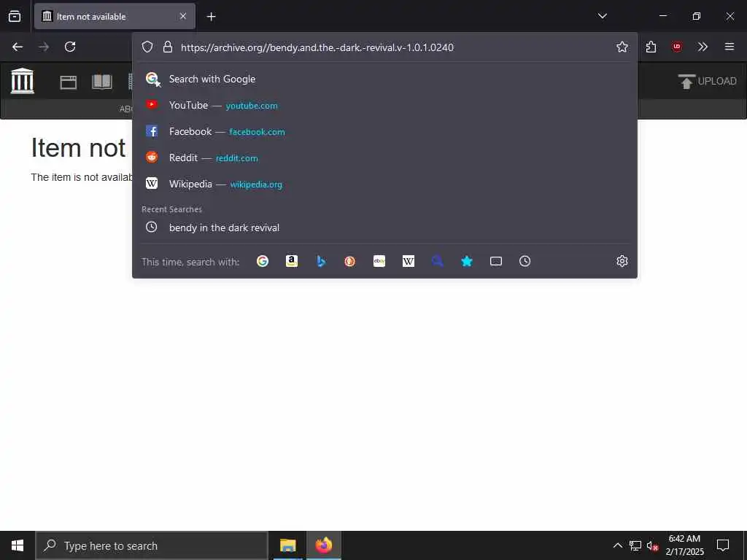Open network status tray icon
Viewport: 747px width, 560px height.
(x=635, y=545)
